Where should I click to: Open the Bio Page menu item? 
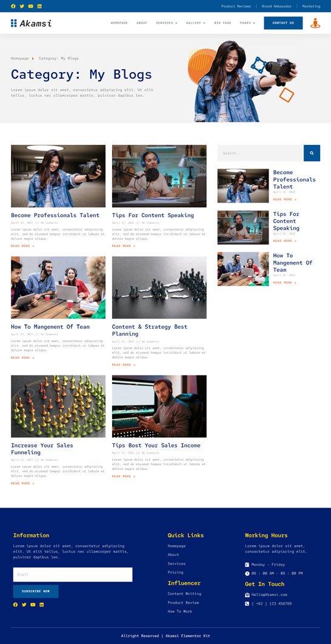pyautogui.click(x=222, y=23)
